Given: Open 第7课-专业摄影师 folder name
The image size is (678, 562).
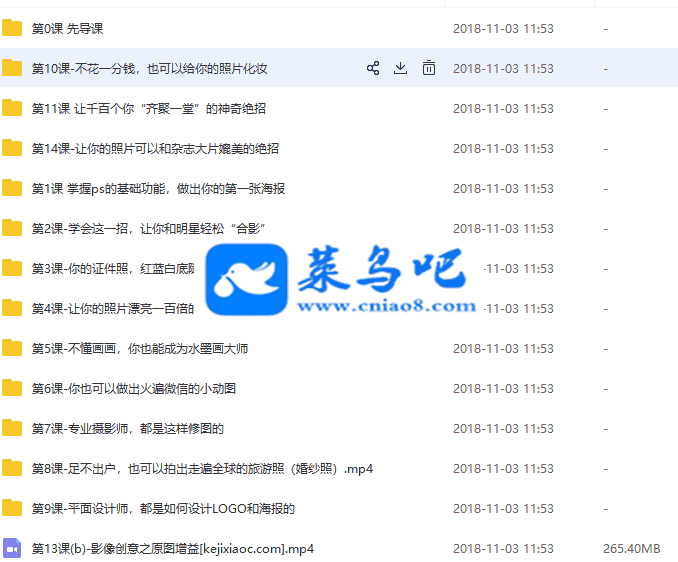Looking at the screenshot, I should (128, 428).
